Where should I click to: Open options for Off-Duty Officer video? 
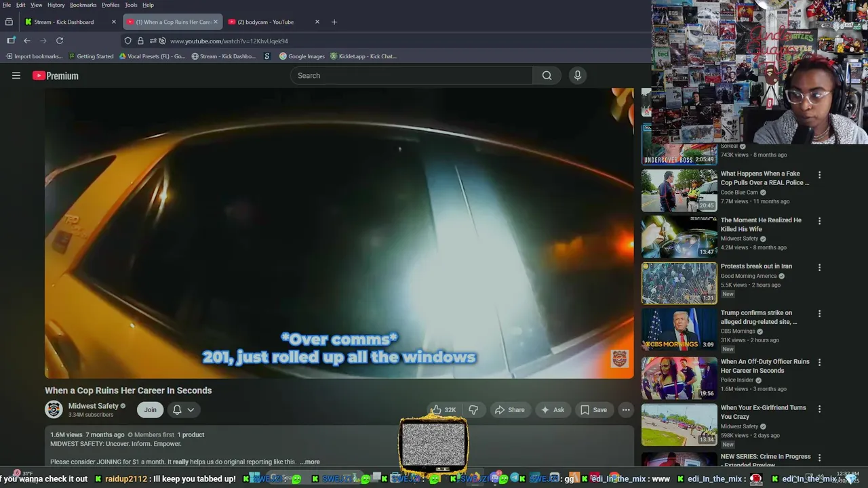[819, 363]
